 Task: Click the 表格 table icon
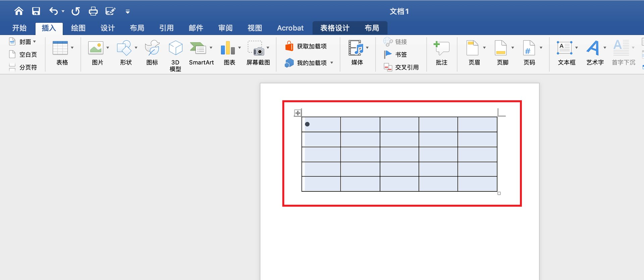60,48
